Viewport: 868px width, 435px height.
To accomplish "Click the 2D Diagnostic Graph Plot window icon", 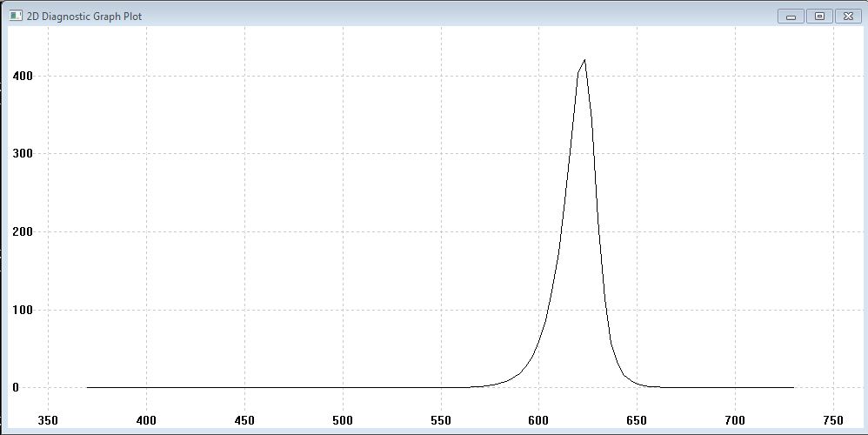I will click(x=16, y=16).
